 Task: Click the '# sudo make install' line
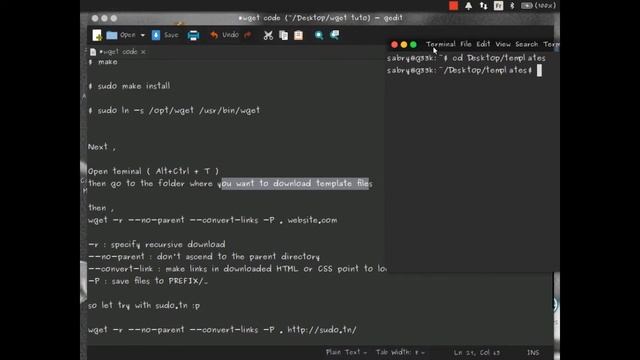pos(129,86)
